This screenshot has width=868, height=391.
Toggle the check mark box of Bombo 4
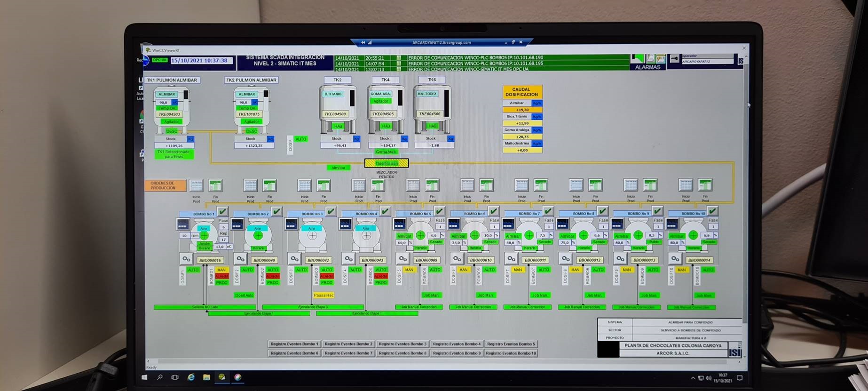[x=385, y=211]
